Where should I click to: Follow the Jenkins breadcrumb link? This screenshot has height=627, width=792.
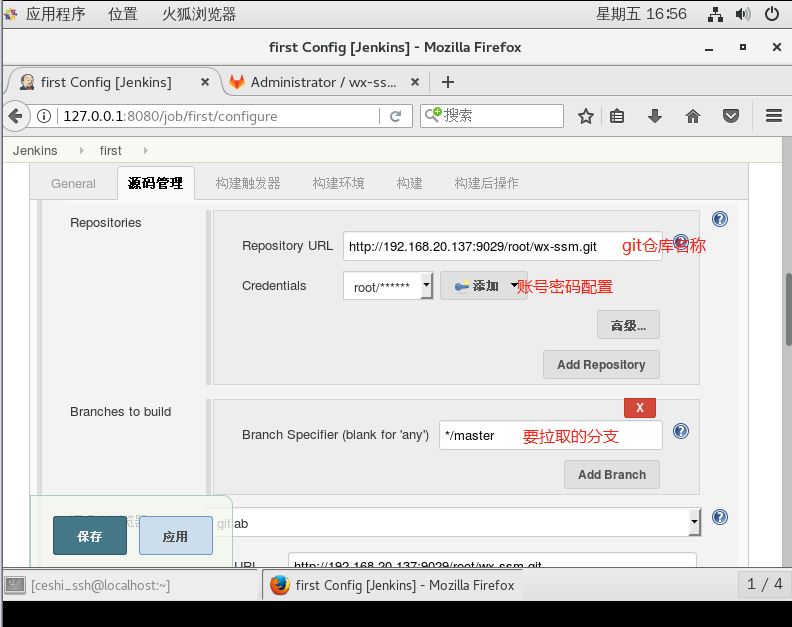click(35, 151)
